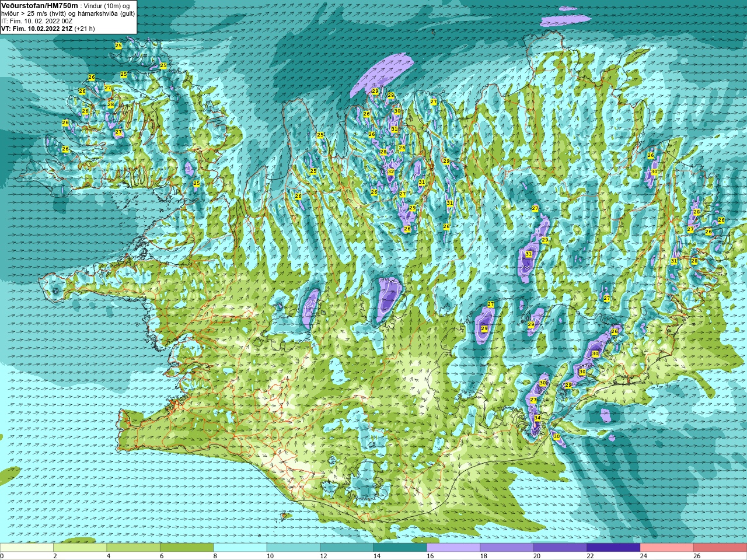Click the 'VT: Fim. 10.02.2022 21Z (+21 h)' line
The height and width of the screenshot is (560, 747).
tap(48, 29)
